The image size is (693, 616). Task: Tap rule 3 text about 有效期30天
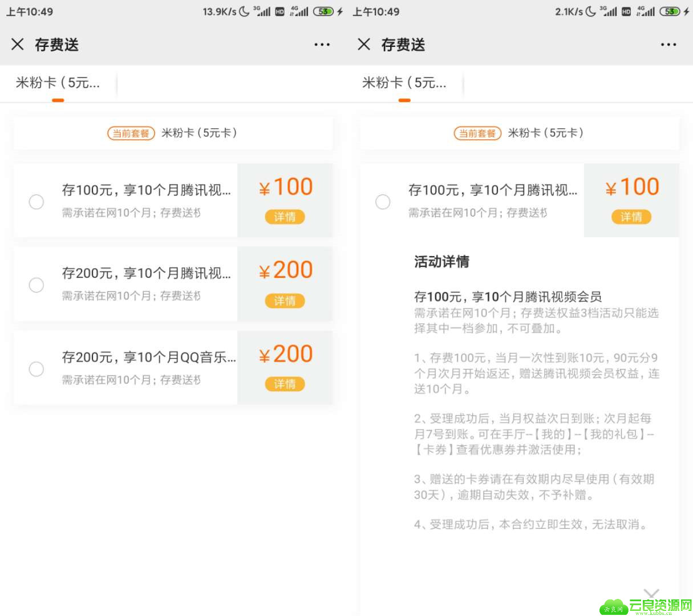[x=534, y=487]
